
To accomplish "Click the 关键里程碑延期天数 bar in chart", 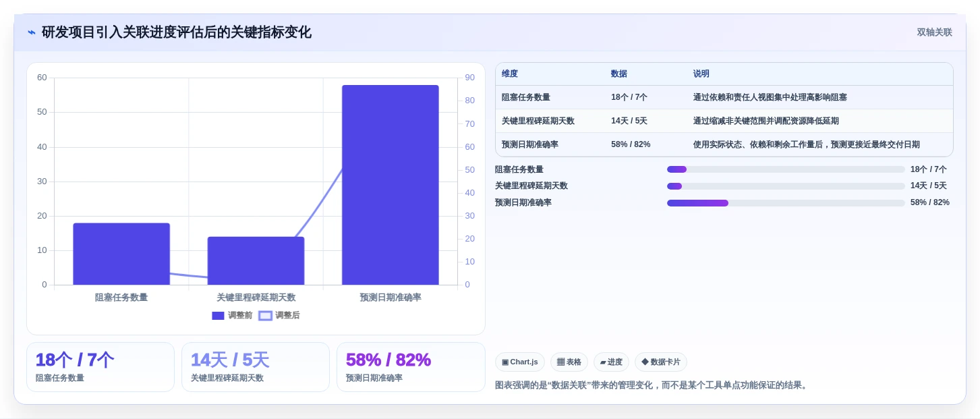I will click(256, 260).
